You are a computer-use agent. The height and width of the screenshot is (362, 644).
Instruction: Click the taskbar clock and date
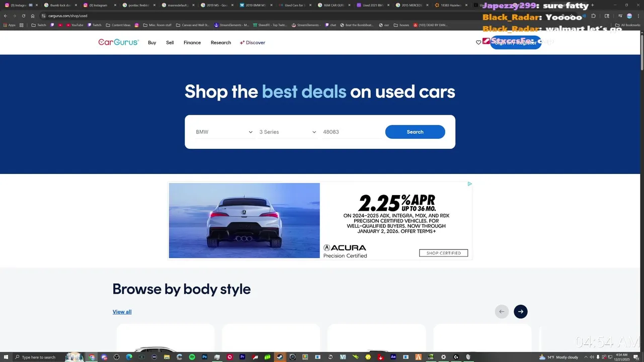(622, 357)
